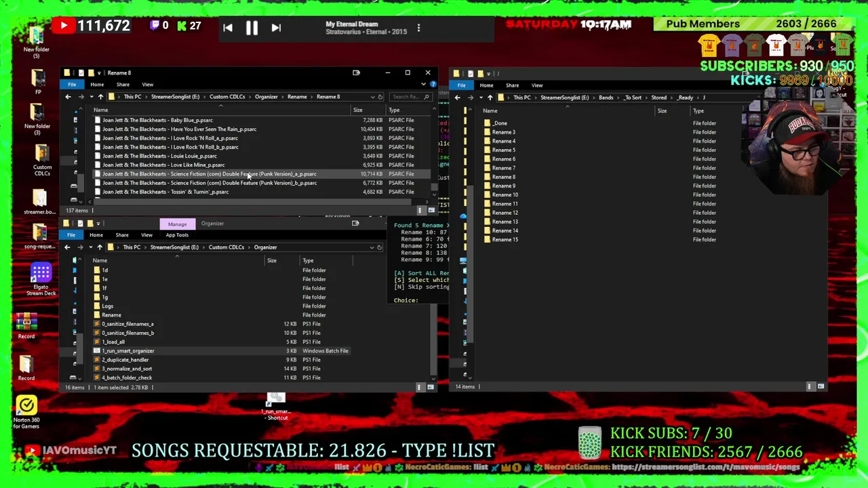Refresh the Organizer folder view
The image size is (868, 488).
380,247
